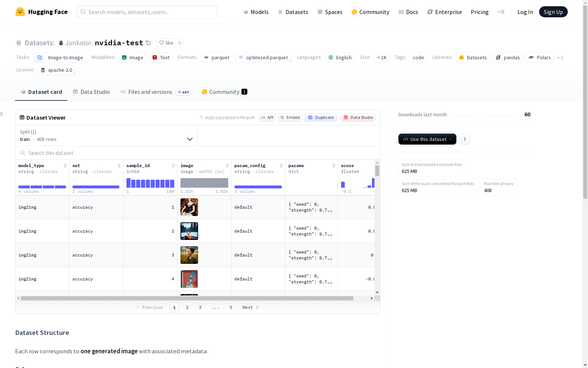Click the pandas library tag

click(x=508, y=57)
